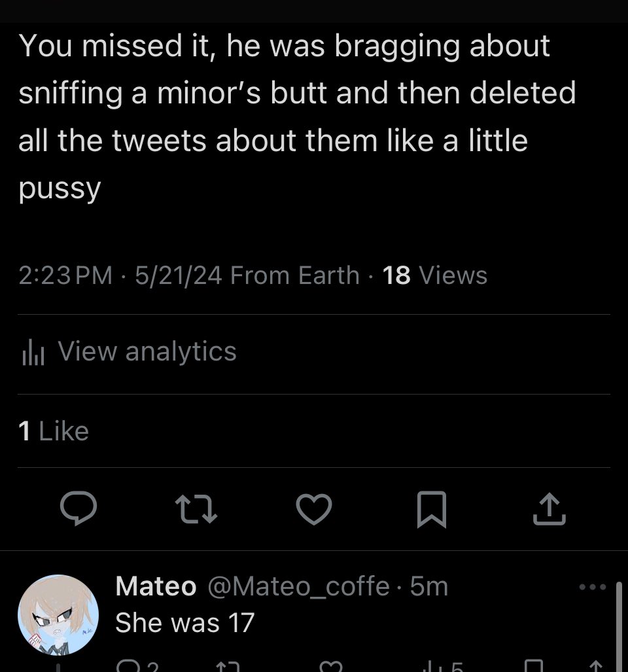Reply to Mateo's comment
The height and width of the screenshot is (672, 628).
pyautogui.click(x=129, y=666)
